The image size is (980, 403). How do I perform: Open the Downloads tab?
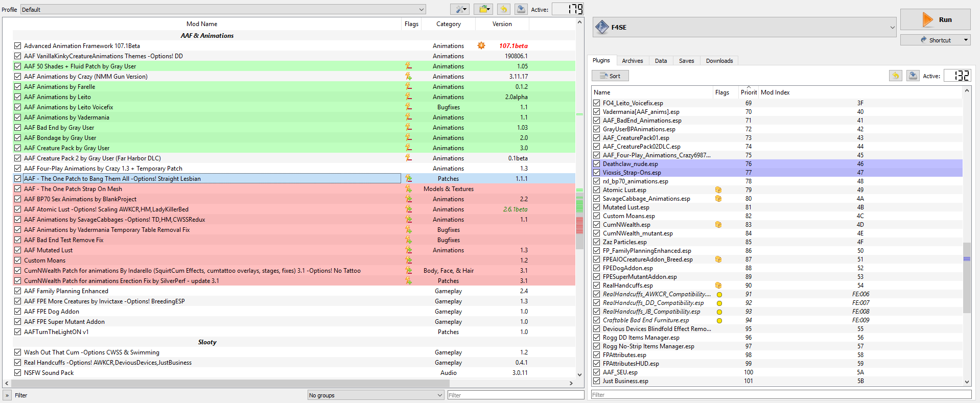[719, 61]
